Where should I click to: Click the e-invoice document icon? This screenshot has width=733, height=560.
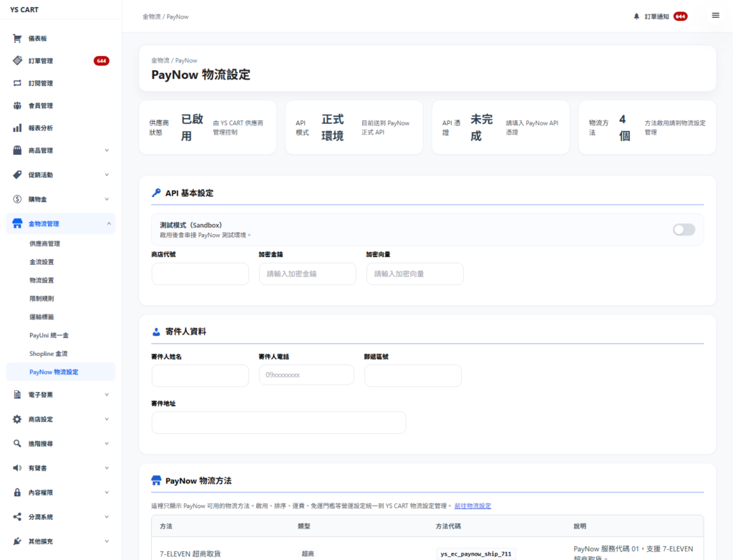(x=17, y=395)
